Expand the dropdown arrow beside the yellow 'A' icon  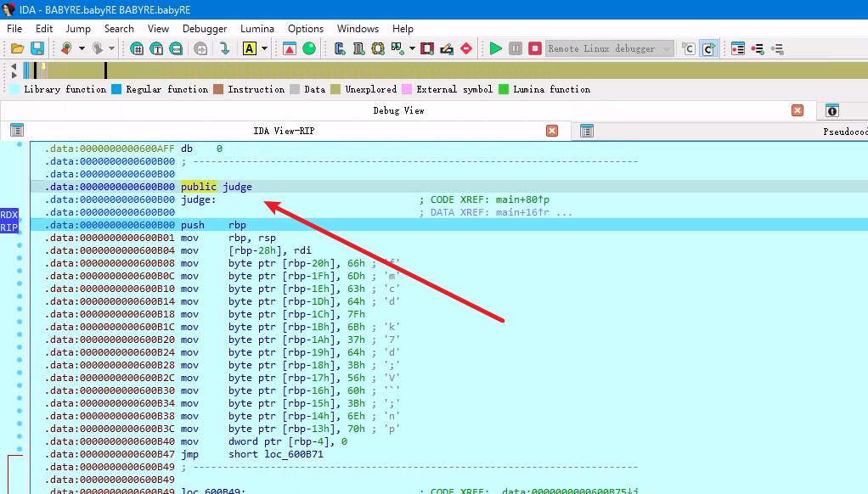(265, 48)
